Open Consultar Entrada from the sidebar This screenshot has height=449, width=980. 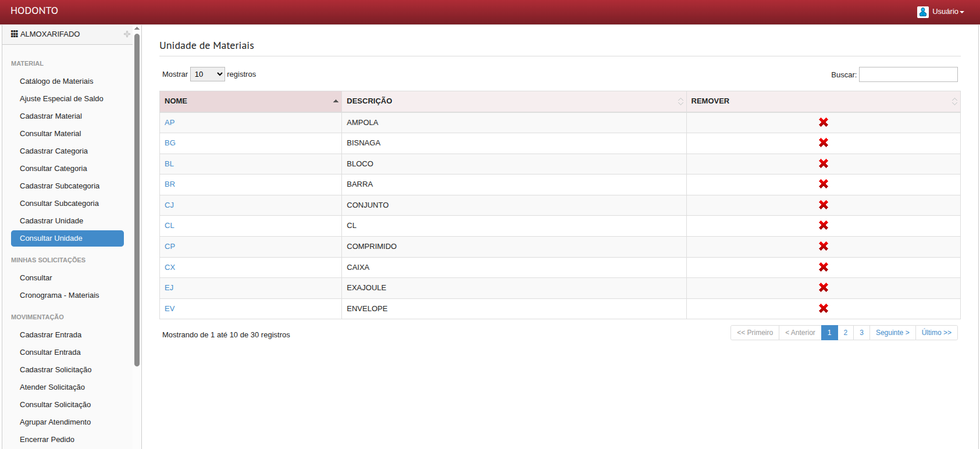pyautogui.click(x=50, y=352)
